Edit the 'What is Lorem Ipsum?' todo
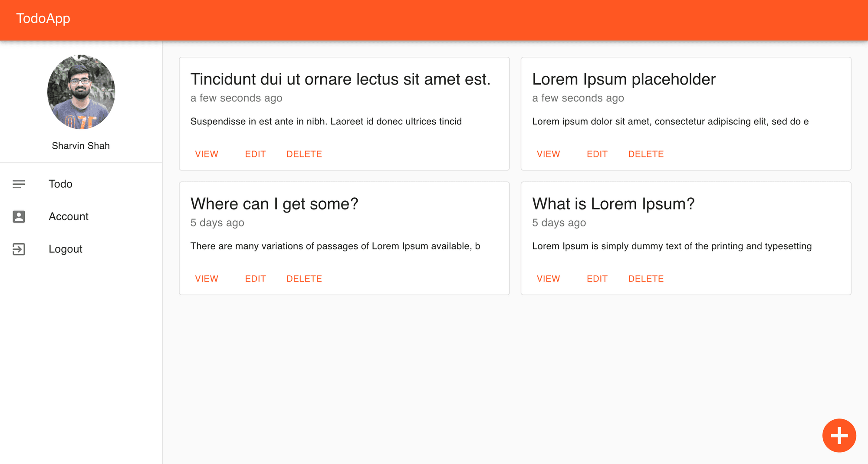The height and width of the screenshot is (464, 868). [597, 279]
